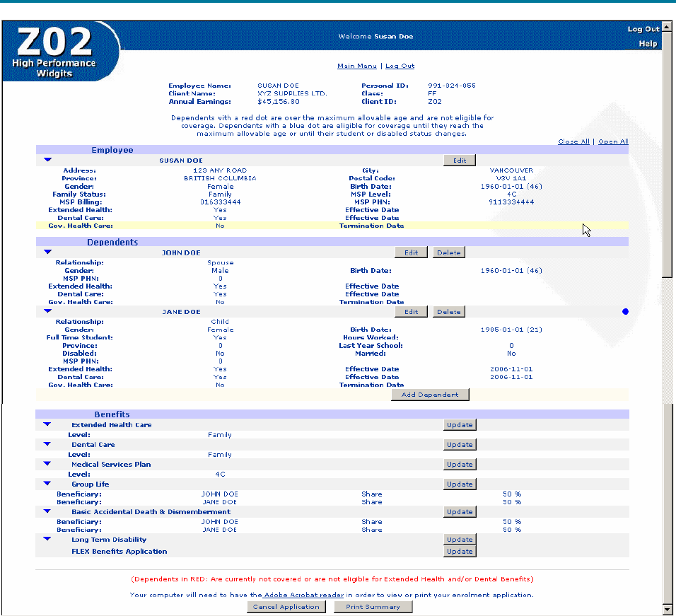Viewport: 676px width, 616px height.
Task: Update Basic Accidental Death & Dismemberment
Action: coord(460,511)
